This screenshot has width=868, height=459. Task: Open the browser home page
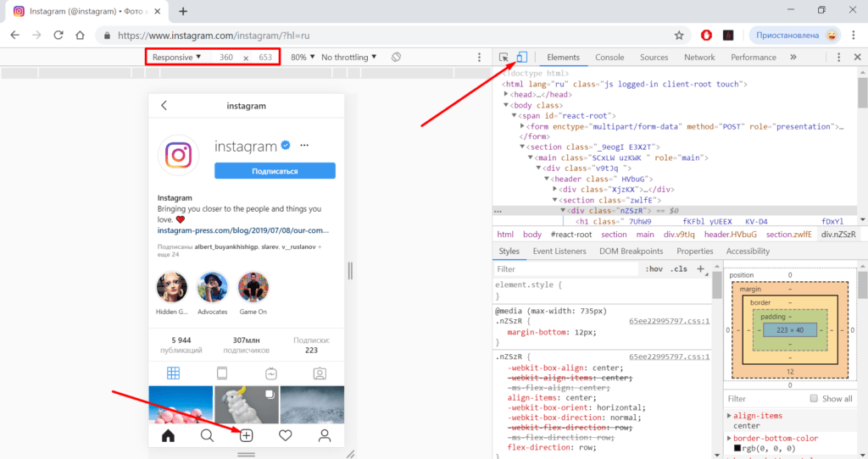pyautogui.click(x=81, y=35)
